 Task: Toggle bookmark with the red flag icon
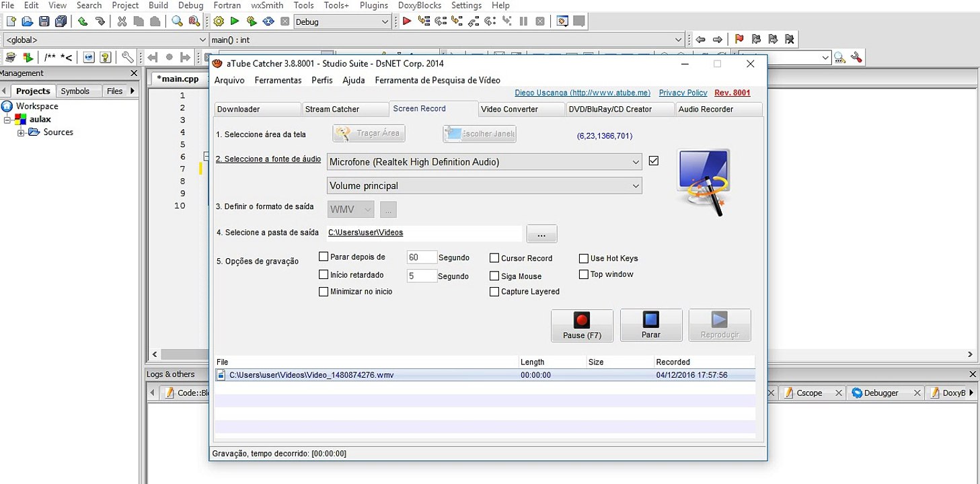tap(739, 40)
